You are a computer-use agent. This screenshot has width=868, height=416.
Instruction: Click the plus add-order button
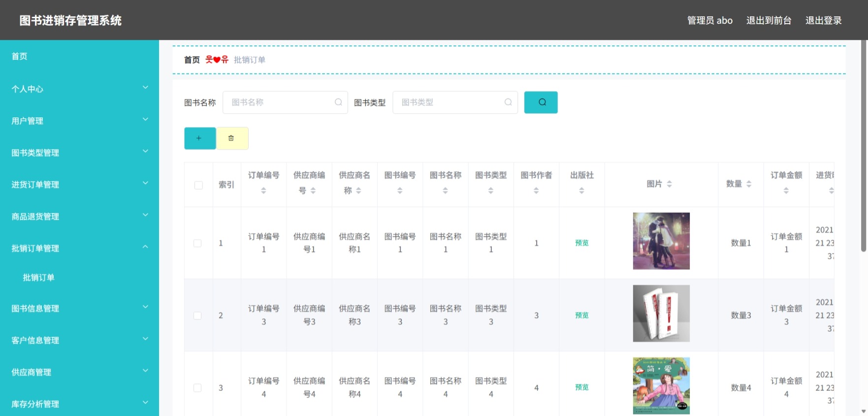click(200, 138)
